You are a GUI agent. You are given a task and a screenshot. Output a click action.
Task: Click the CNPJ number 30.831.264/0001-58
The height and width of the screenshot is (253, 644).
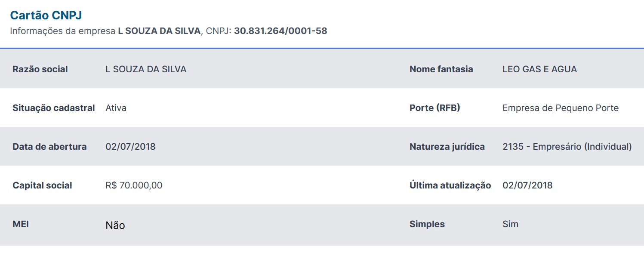280,31
